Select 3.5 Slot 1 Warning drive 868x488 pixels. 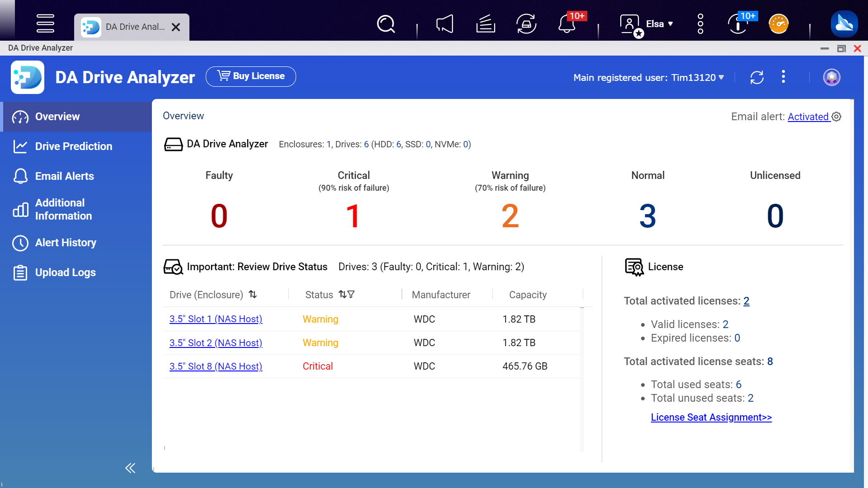pos(216,319)
